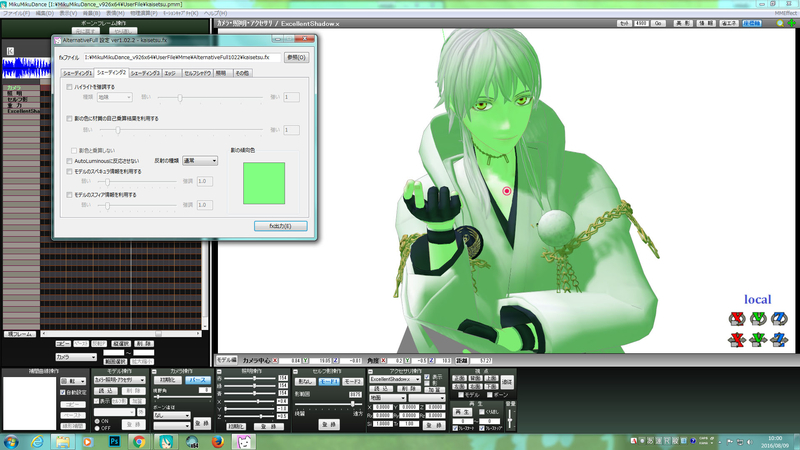The height and width of the screenshot is (450, 800).
Task: Enable モデルのスペキュラ情報を利用する checkbox
Action: click(69, 171)
